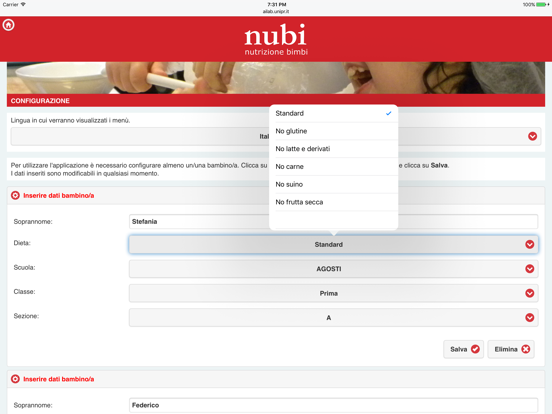Viewport: 552px width, 414px height.
Task: Choose the No carne diet option
Action: [333, 167]
